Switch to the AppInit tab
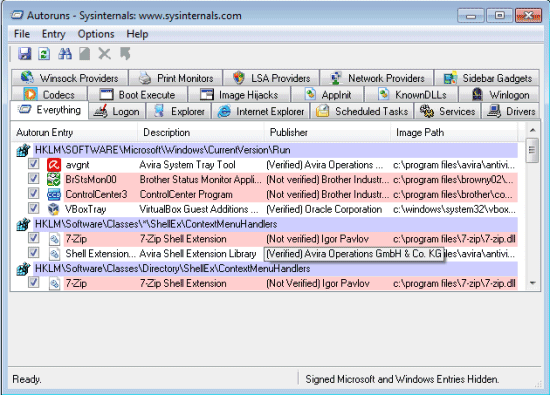This screenshot has height=395, width=550. coord(328,95)
